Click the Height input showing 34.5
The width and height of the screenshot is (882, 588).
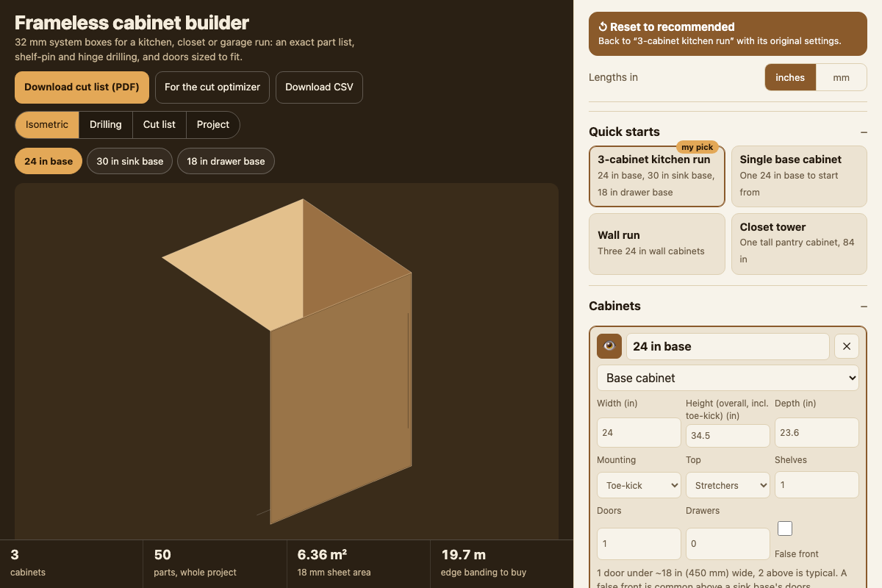(728, 436)
